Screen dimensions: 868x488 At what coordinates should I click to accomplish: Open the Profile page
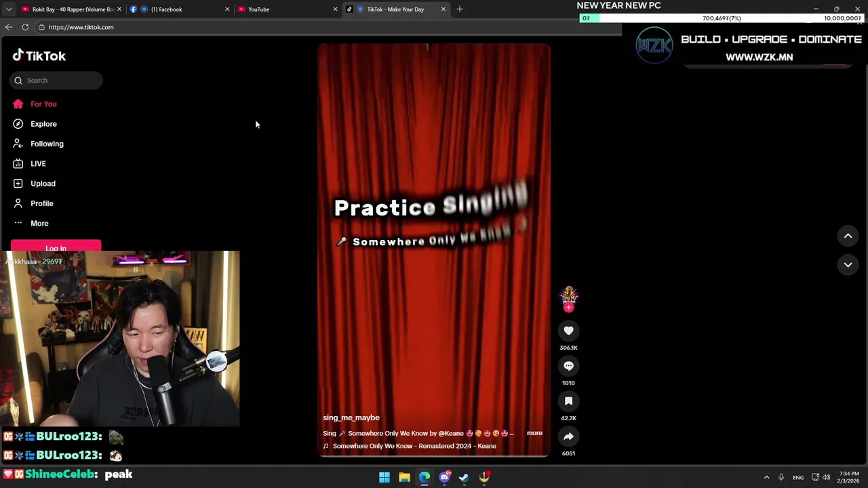(x=41, y=203)
